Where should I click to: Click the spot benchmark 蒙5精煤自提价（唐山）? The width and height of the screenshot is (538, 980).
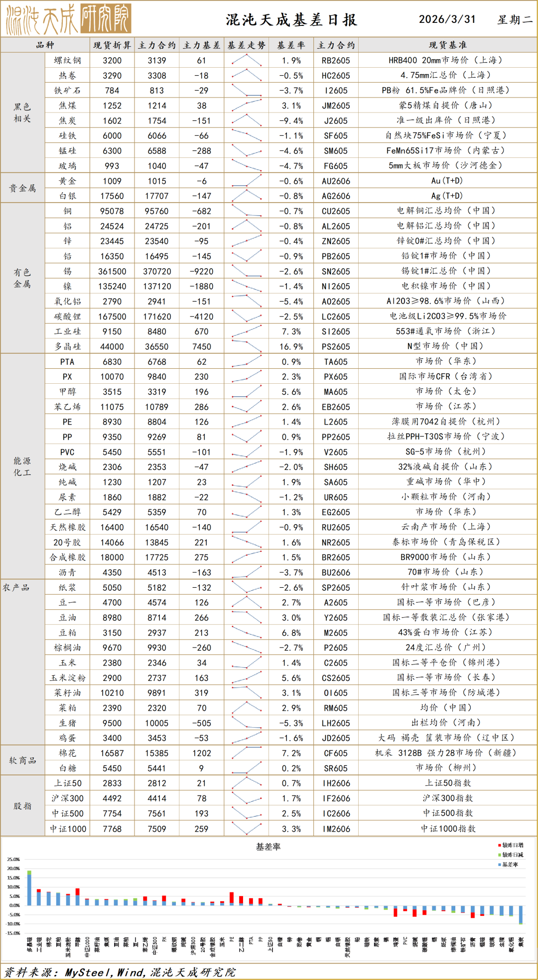click(446, 106)
